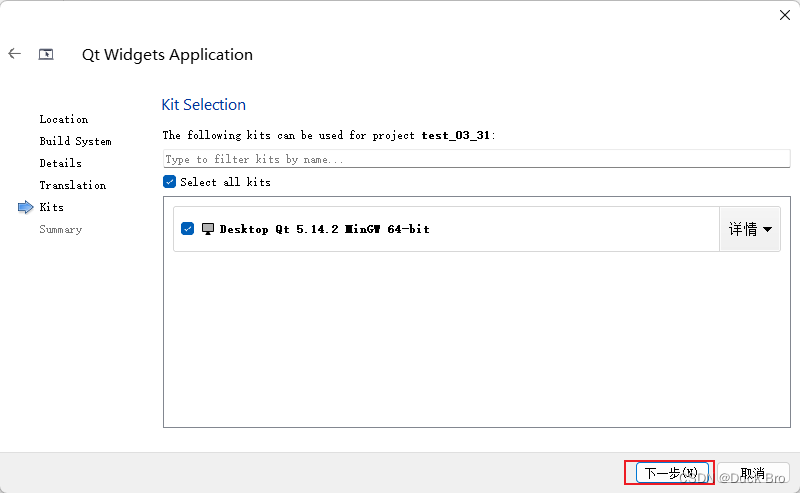Uncheck Desktop Qt 5.14.2 MinGW 64-bit kit
Screen dimensions: 800x493
(187, 229)
